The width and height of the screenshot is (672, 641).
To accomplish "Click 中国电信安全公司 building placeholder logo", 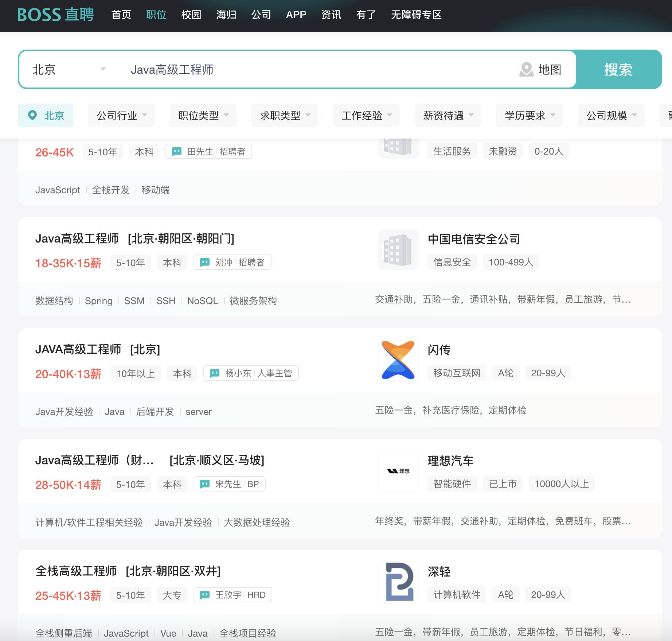I will coord(398,249).
